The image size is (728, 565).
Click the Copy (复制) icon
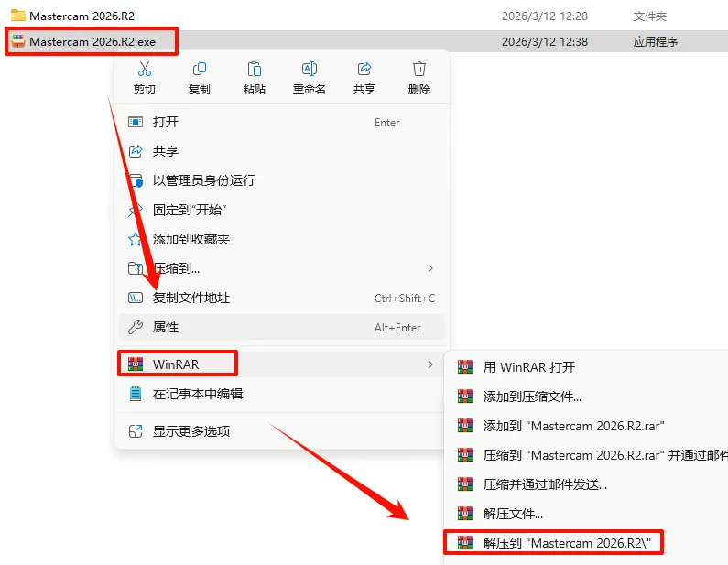[200, 70]
